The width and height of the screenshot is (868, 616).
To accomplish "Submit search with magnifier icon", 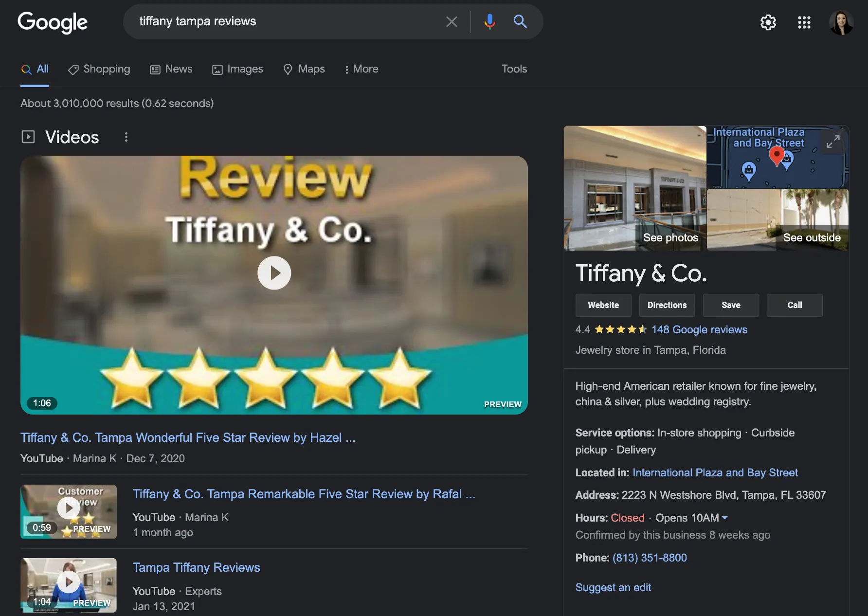I will [x=520, y=21].
